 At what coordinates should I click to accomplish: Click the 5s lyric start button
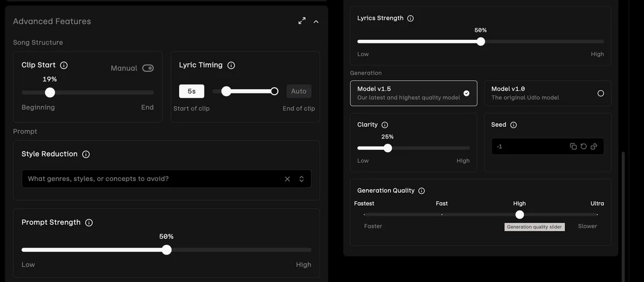coord(192,91)
